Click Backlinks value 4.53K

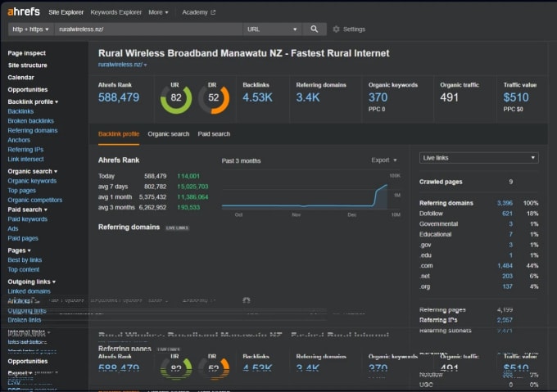tap(257, 97)
